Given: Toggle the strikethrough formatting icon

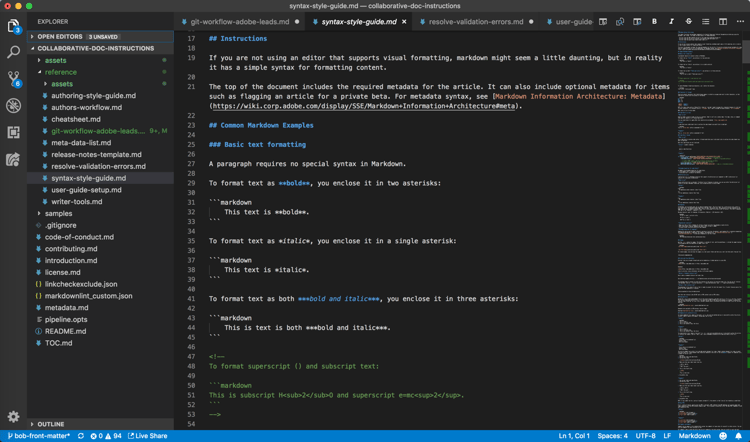Looking at the screenshot, I should (x=689, y=21).
